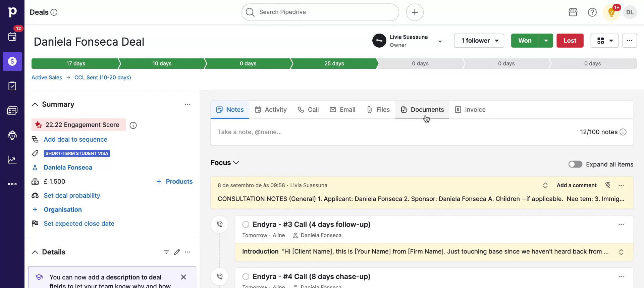Open the More dots sidebar icon

tap(12, 184)
